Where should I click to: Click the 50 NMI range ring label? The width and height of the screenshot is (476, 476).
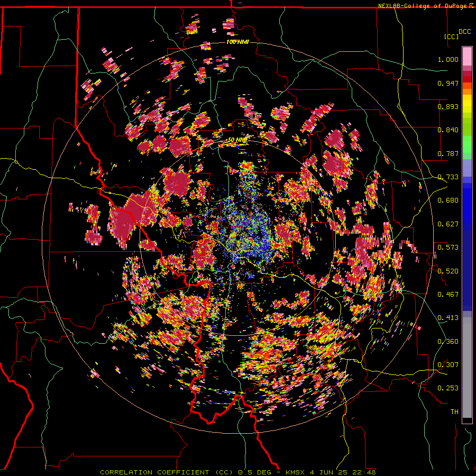click(x=237, y=140)
